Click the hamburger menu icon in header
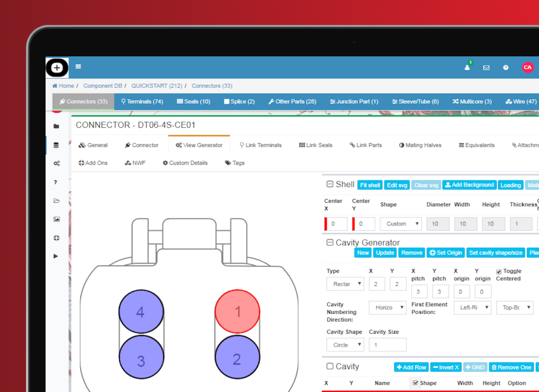The height and width of the screenshot is (392, 539). pos(78,67)
